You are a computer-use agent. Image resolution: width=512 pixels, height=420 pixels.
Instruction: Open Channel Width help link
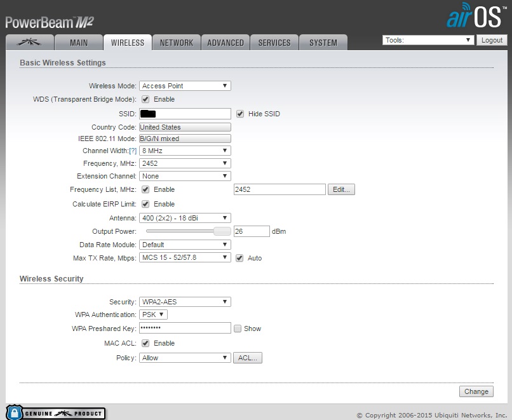pyautogui.click(x=133, y=151)
